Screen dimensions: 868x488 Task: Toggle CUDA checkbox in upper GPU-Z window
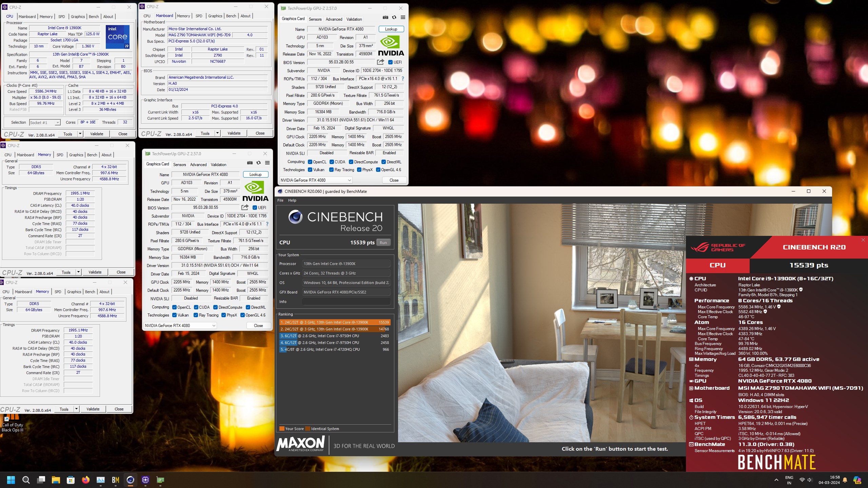click(332, 162)
